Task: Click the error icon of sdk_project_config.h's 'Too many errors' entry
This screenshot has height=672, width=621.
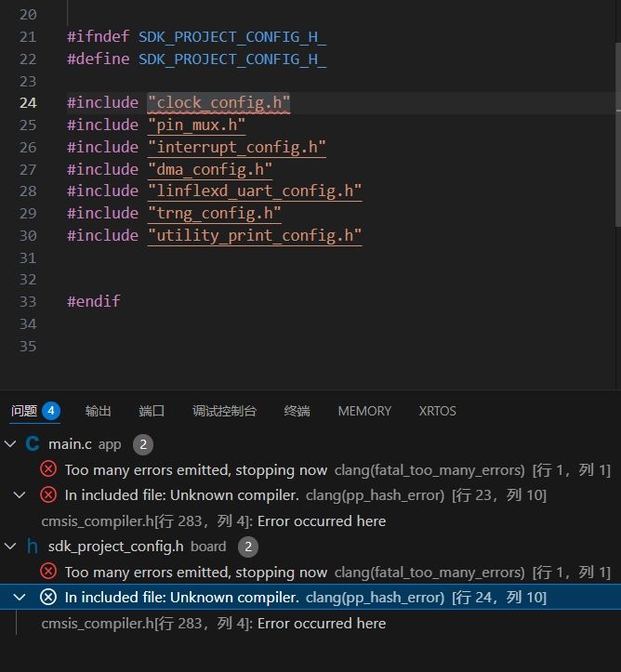Action: tap(48, 572)
